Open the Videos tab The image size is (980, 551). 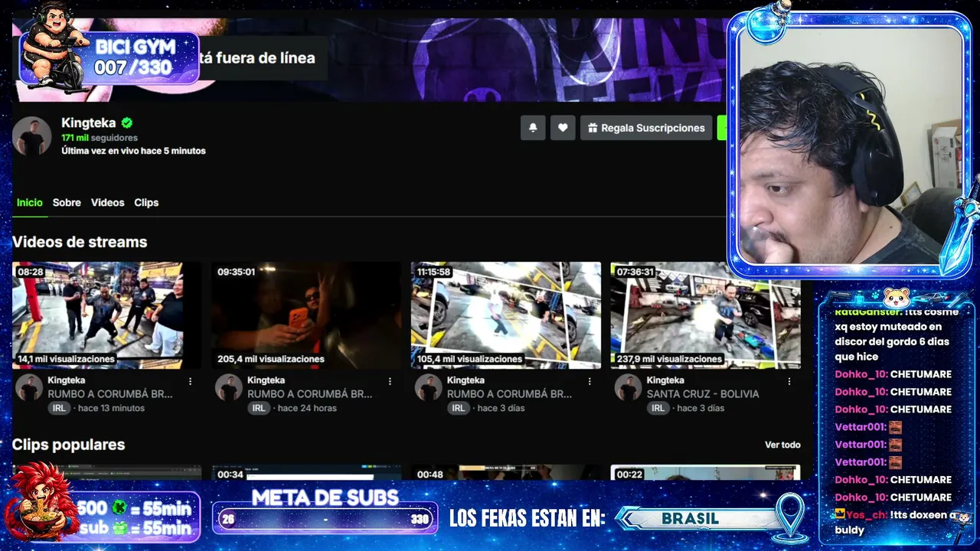(x=107, y=203)
